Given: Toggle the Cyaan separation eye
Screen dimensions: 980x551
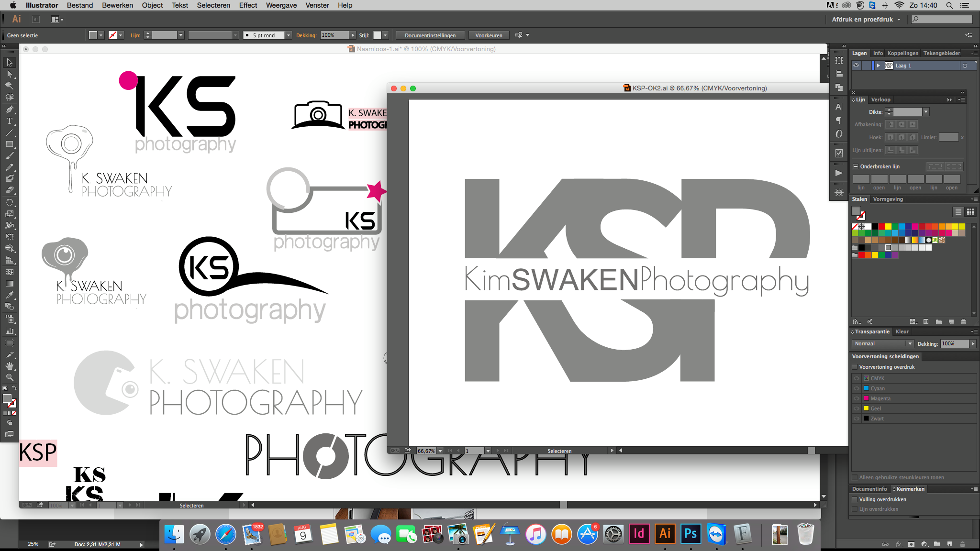Looking at the screenshot, I should pos(857,388).
